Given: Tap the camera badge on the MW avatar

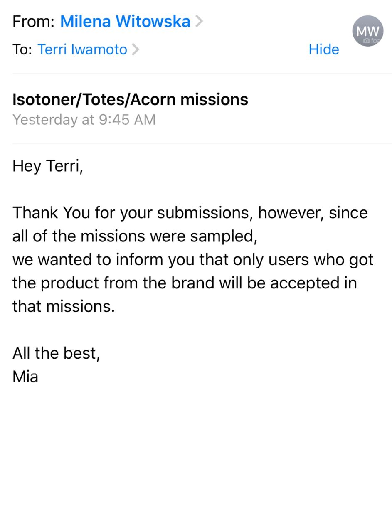Looking at the screenshot, I should pos(367,40).
